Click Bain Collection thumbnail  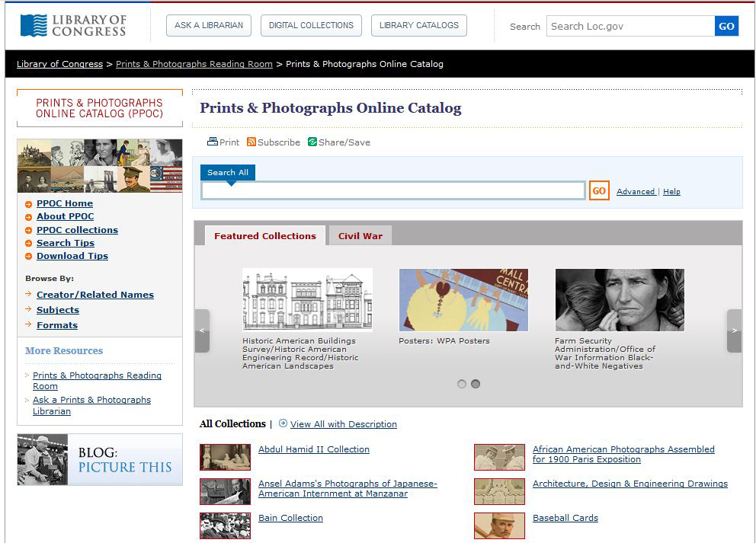(225, 525)
